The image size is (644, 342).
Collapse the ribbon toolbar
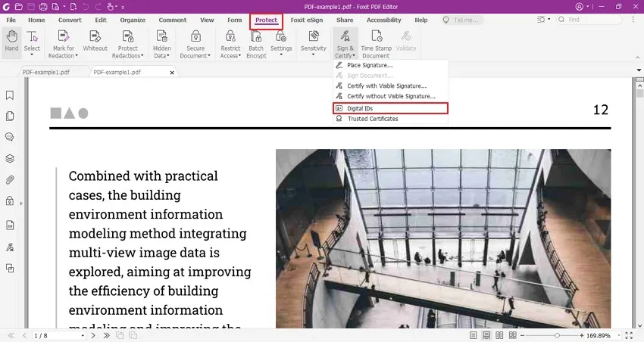click(637, 58)
